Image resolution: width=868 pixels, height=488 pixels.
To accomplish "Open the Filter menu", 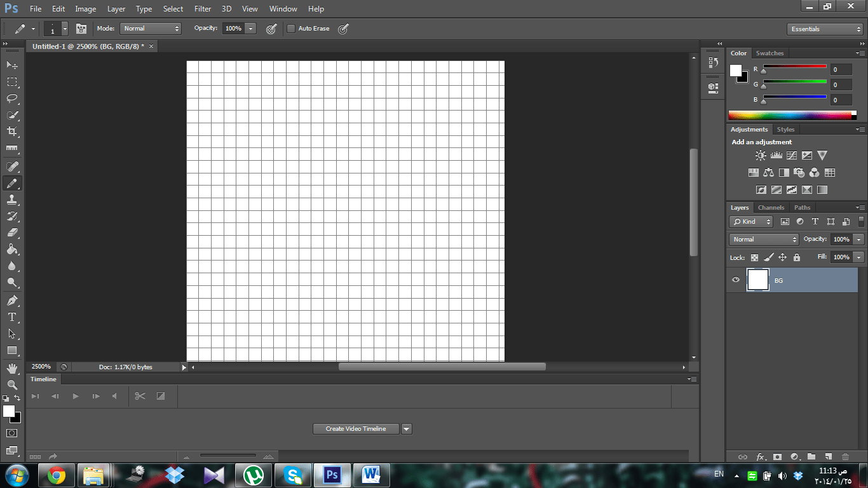I will tap(202, 8).
